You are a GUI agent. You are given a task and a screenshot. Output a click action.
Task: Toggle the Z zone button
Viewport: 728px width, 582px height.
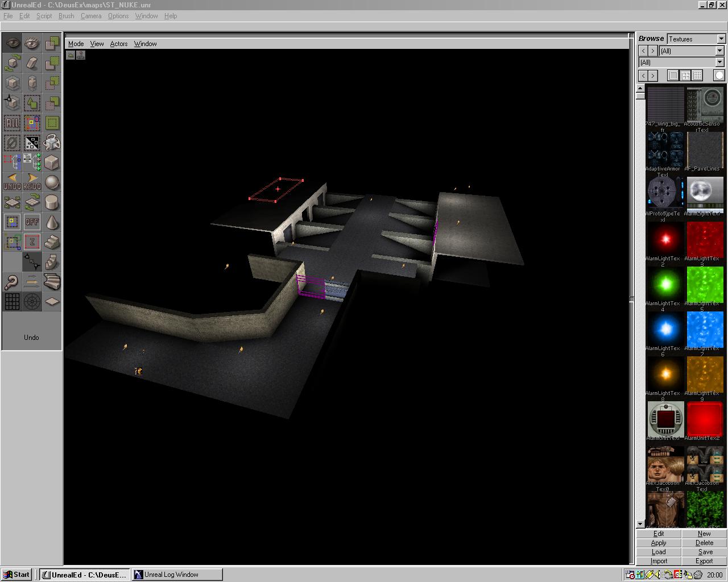(x=32, y=242)
